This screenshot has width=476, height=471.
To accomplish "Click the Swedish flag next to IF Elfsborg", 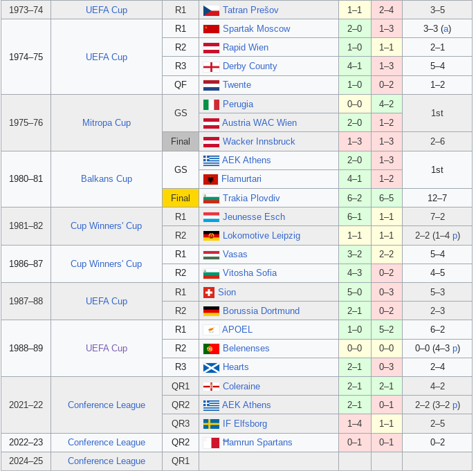I will 211,424.
